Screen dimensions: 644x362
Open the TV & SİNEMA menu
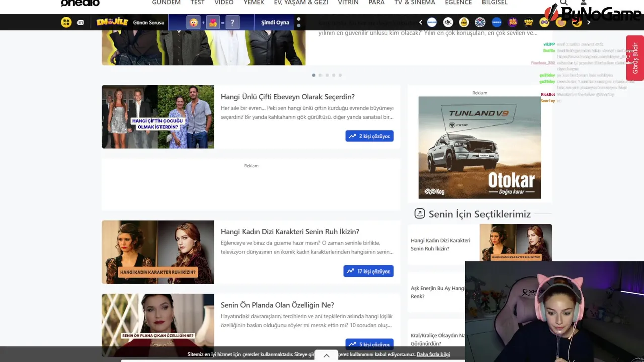tap(415, 3)
